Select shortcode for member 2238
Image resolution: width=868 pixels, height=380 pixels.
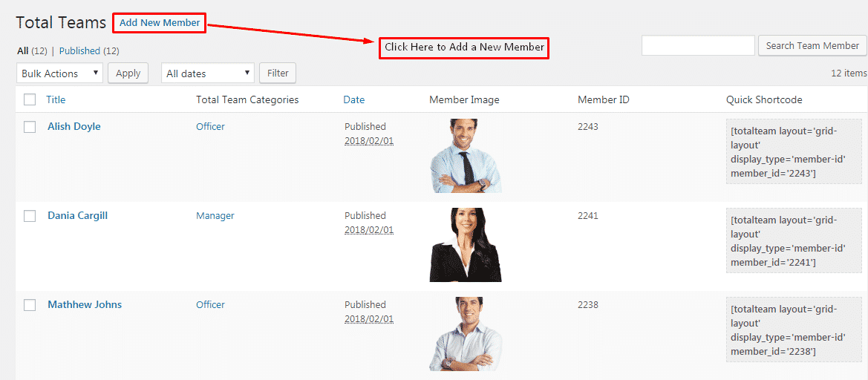click(794, 330)
